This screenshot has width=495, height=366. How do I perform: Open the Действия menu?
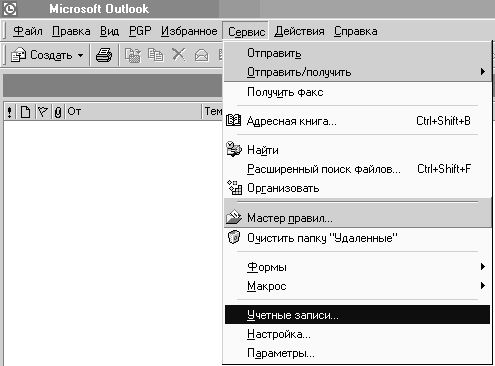(299, 31)
